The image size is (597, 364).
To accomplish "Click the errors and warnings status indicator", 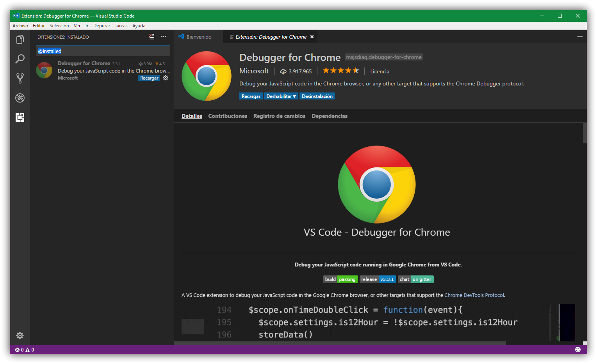I will pos(25,350).
